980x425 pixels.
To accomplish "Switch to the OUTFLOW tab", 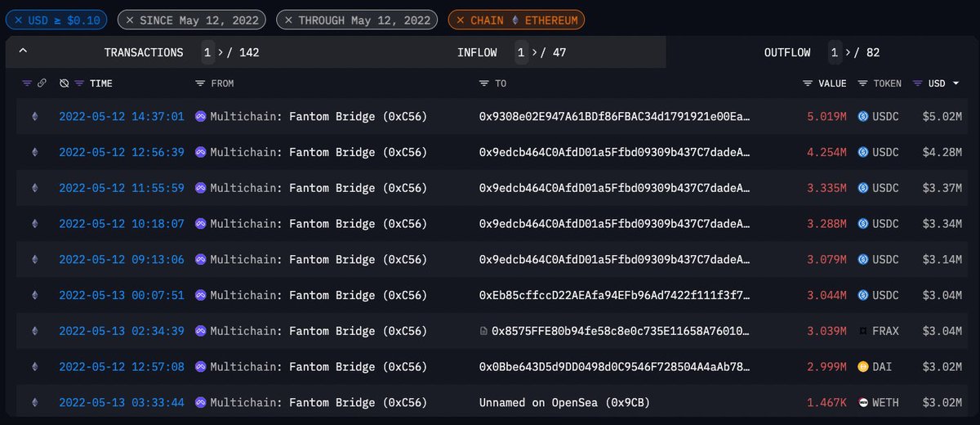I will 787,52.
